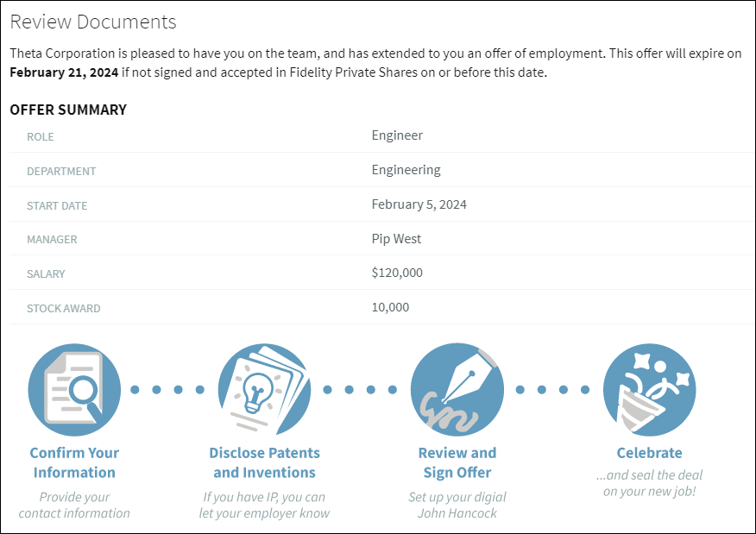This screenshot has width=756, height=534.
Task: Click the lightbulb patents icon
Action: (264, 389)
